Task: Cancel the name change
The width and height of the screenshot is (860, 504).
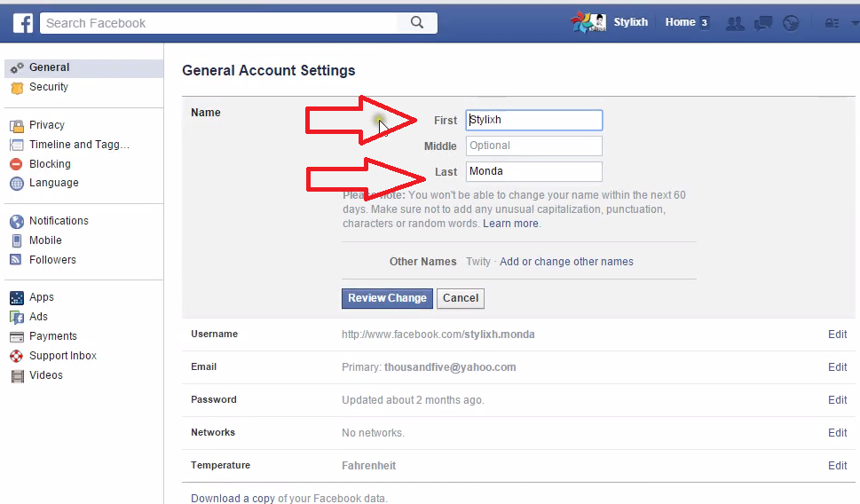Action: 461,298
